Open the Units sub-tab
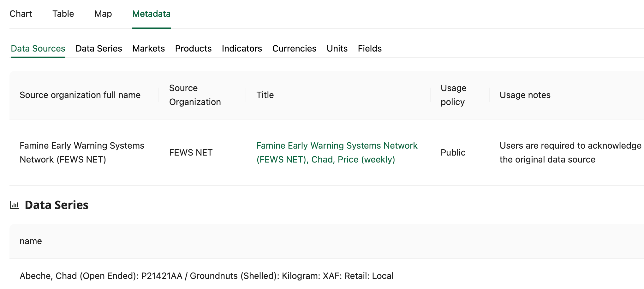This screenshot has height=289, width=644. [x=337, y=48]
